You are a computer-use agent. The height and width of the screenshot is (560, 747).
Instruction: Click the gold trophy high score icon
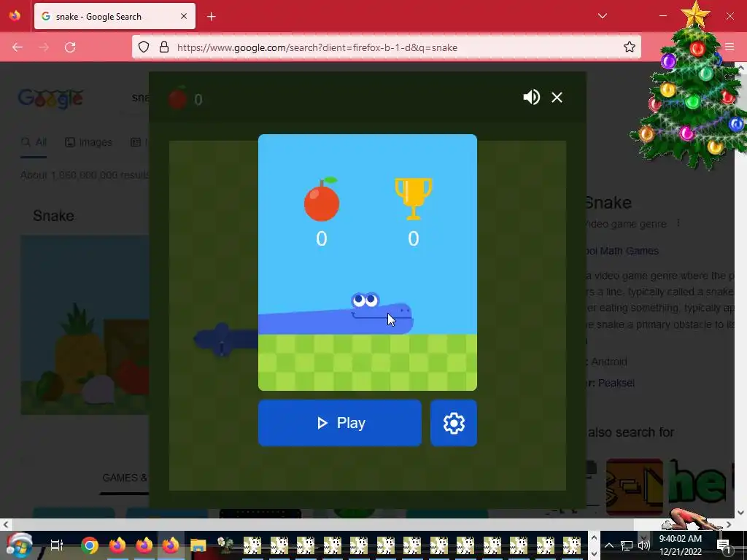coord(414,198)
